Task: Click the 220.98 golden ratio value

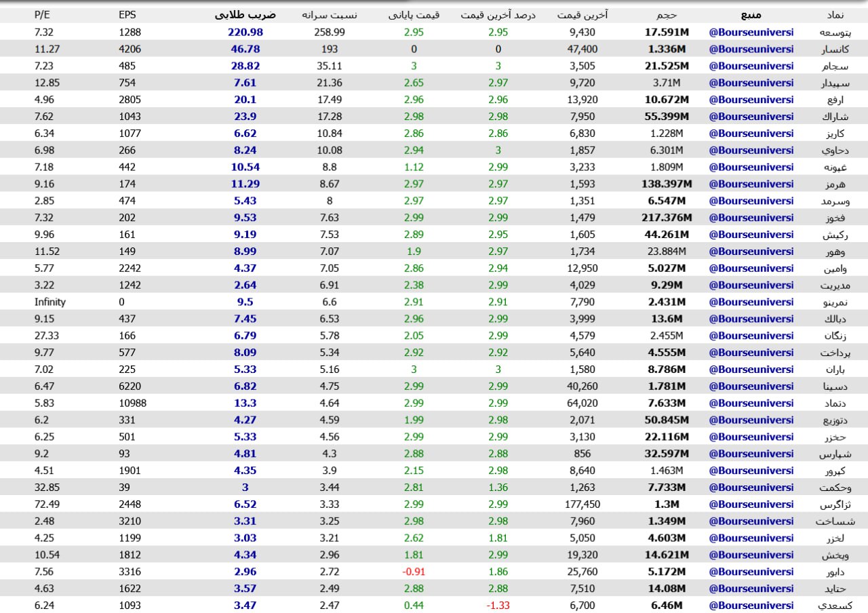Action: pos(245,33)
